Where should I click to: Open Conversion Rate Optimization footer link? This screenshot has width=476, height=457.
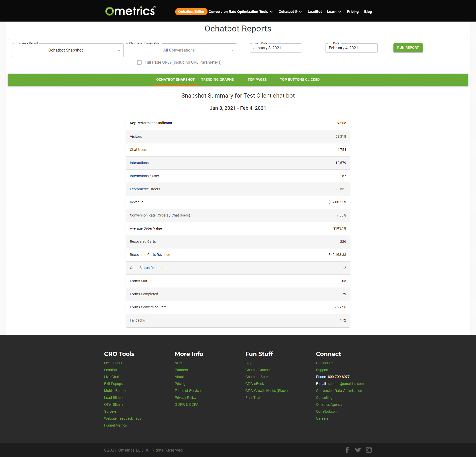coord(339,391)
